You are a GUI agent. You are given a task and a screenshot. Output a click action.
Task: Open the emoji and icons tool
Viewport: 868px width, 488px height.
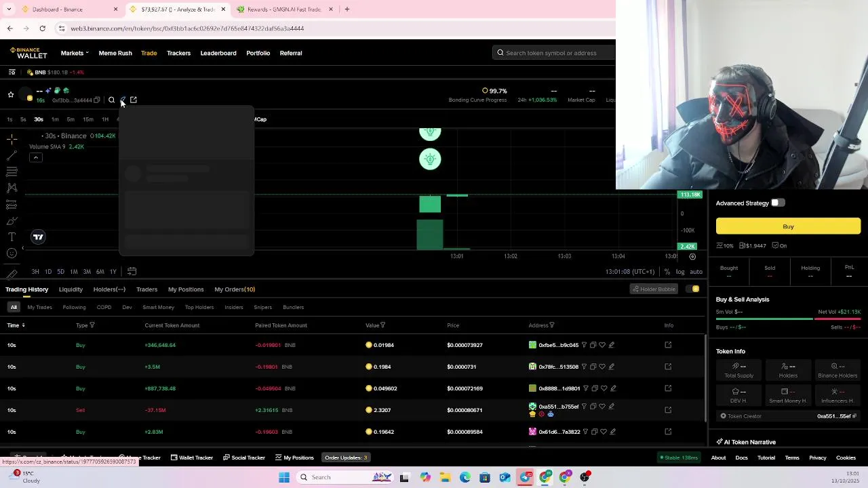12,253
